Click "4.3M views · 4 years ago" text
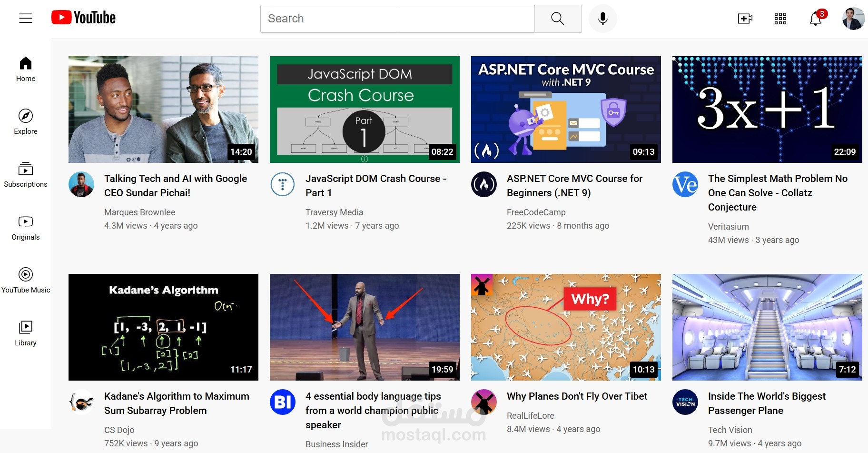Screen dimensions: 868x453 (151, 226)
